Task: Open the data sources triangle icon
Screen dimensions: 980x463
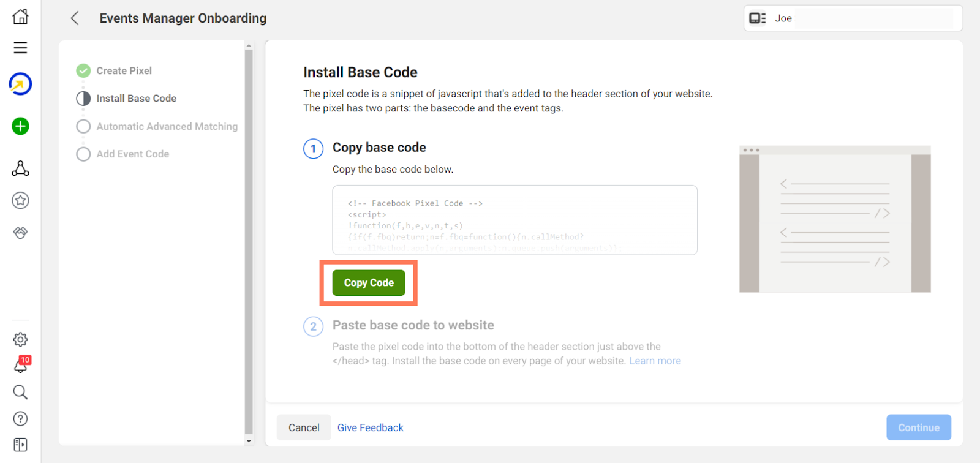Action: click(20, 168)
